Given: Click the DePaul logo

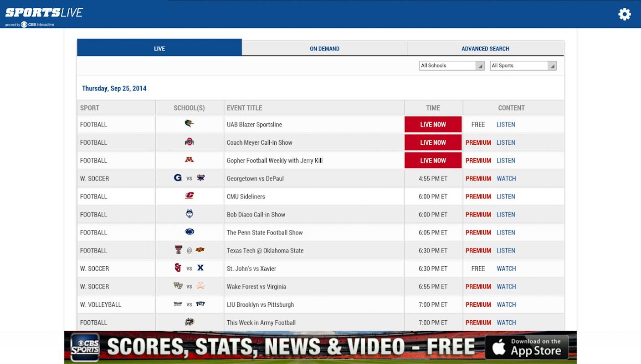Looking at the screenshot, I should (201, 178).
